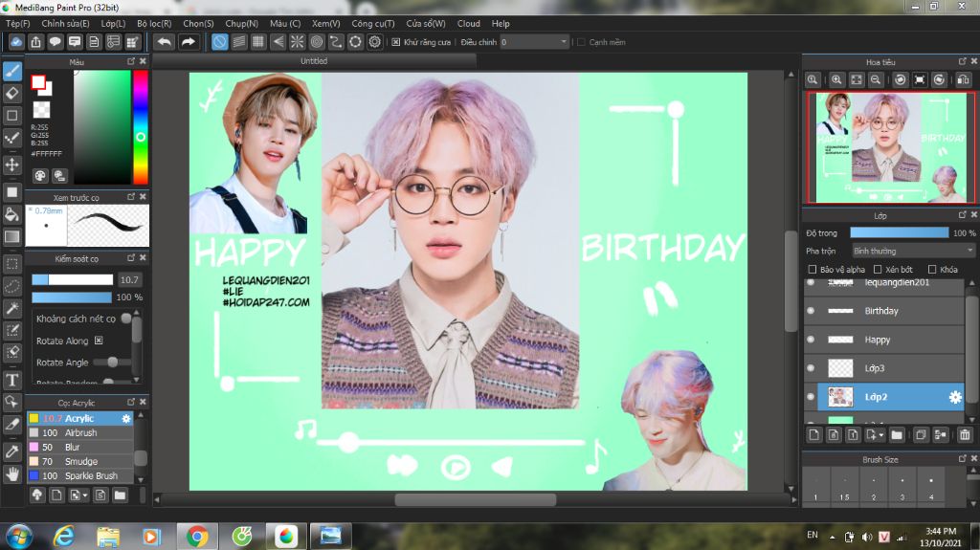Screen dimensions: 980x550
Task: Open the Tệp(F) menu
Action: pos(18,23)
